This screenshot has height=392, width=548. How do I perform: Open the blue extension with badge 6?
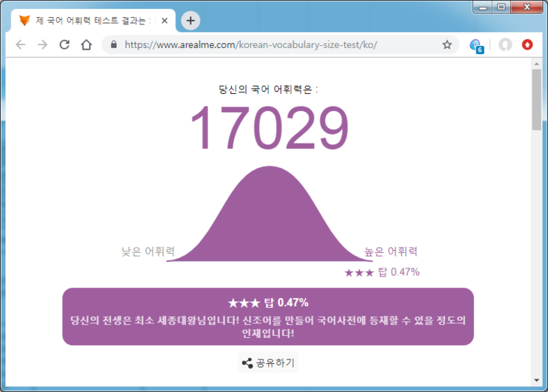476,45
